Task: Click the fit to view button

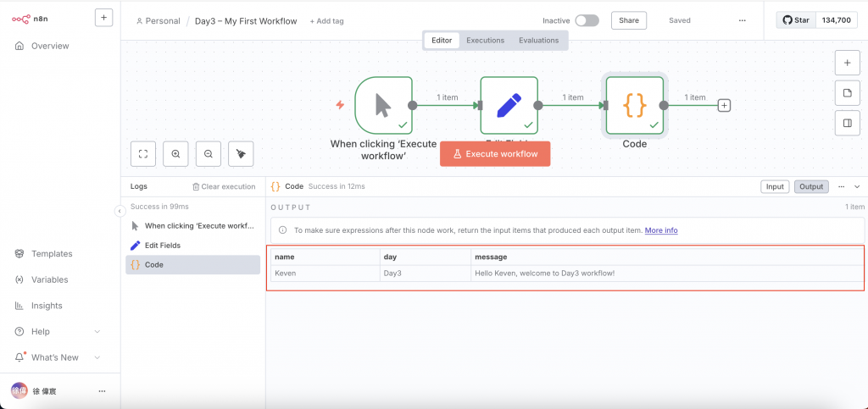Action: click(x=143, y=153)
